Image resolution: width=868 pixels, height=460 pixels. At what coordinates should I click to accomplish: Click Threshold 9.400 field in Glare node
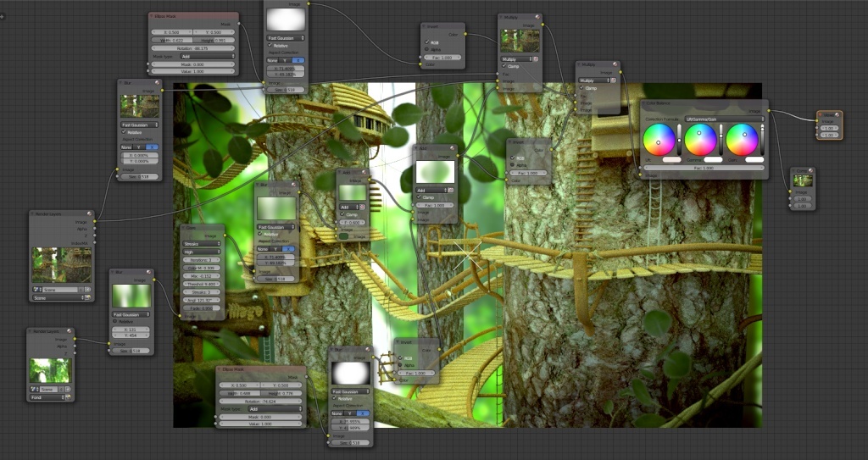[x=202, y=284]
